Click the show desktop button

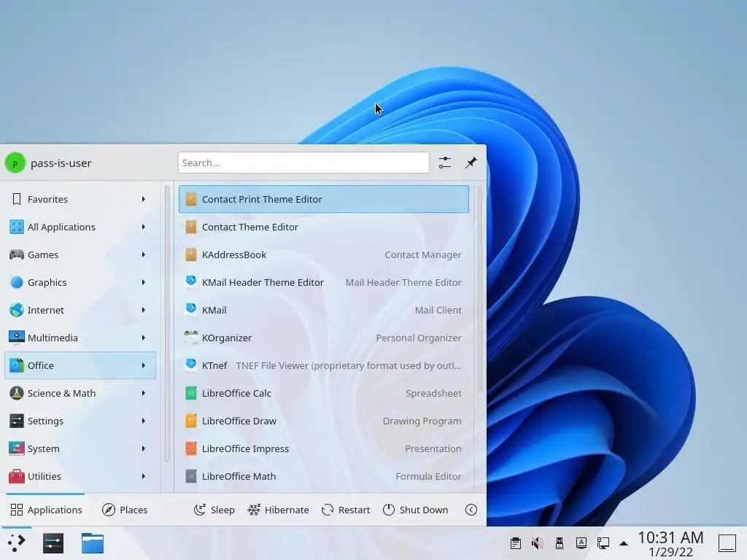[x=727, y=542]
